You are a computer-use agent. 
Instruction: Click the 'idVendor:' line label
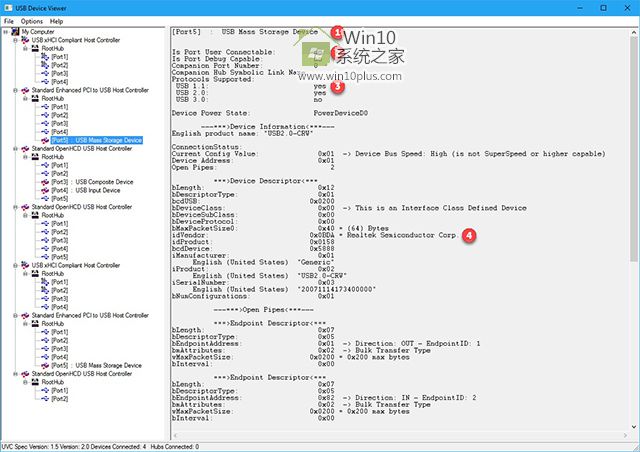pos(190,235)
